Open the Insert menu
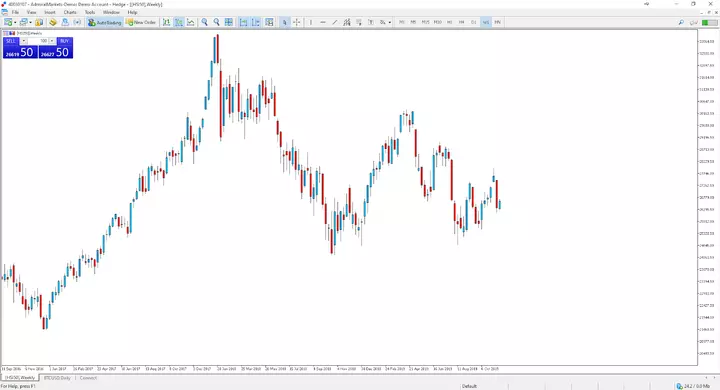Image resolution: width=720 pixels, height=390 pixels. pos(50,12)
